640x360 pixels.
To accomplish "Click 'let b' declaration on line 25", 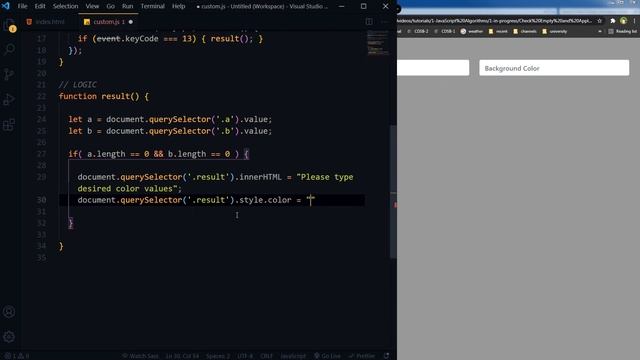I will pyautogui.click(x=80, y=131).
